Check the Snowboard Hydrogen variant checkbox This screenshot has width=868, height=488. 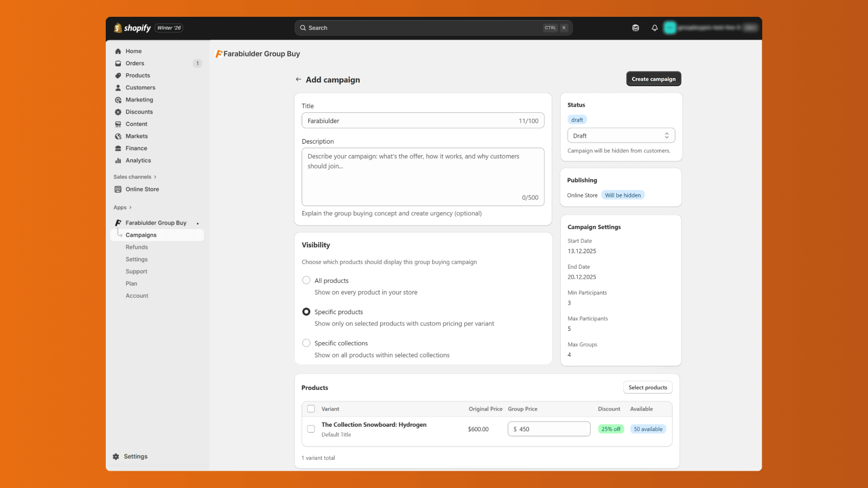pos(311,429)
